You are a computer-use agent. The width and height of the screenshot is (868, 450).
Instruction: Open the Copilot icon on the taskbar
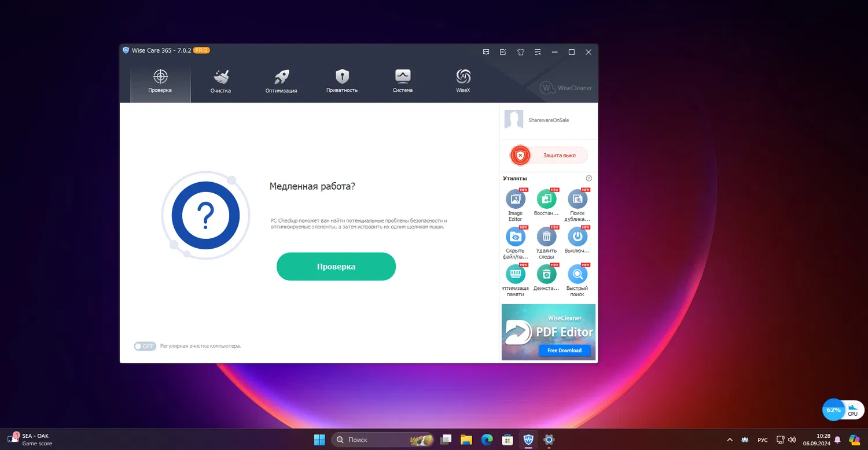[854, 440]
